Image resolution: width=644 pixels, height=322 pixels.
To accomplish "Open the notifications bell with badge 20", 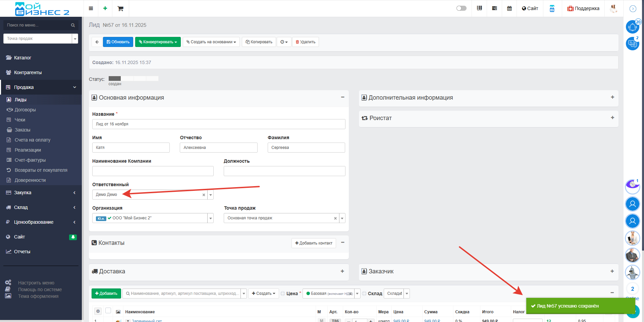I will tap(632, 27).
